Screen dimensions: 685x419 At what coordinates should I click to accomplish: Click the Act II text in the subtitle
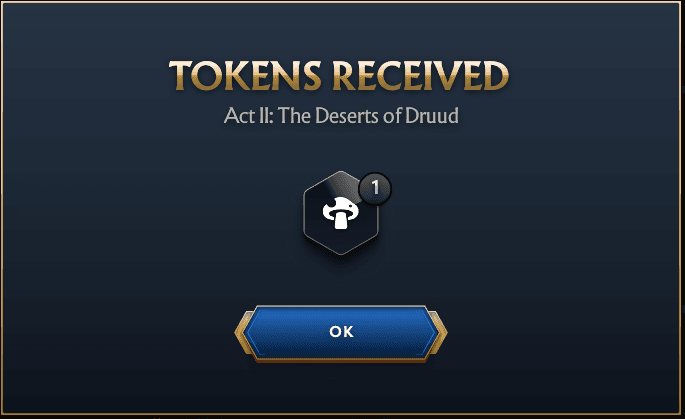pyautogui.click(x=248, y=116)
